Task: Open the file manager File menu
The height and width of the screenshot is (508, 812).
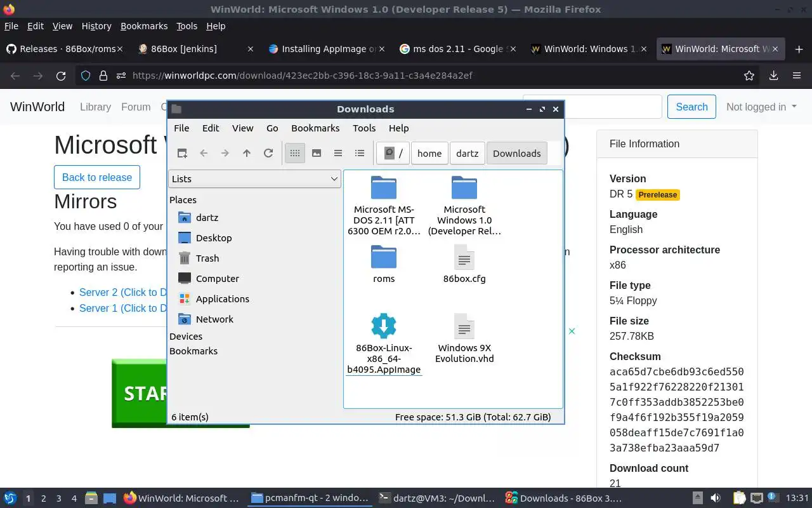Action: (181, 128)
